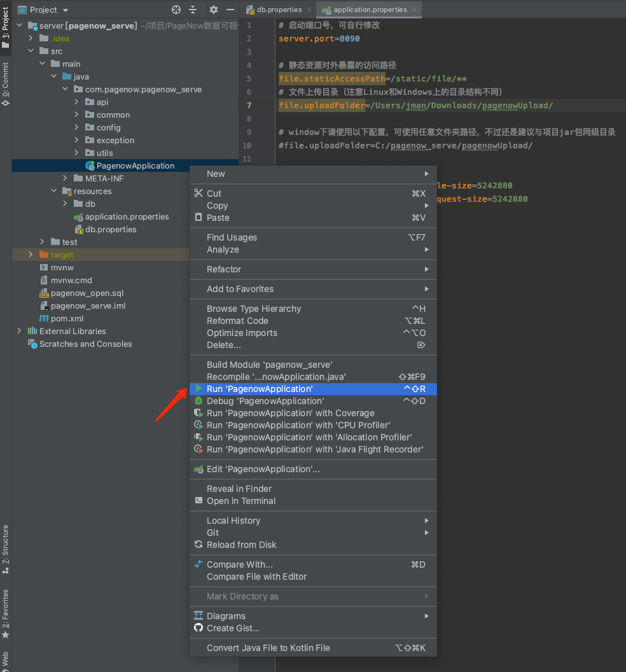Collapse the resources folder
626x672 pixels.
(x=54, y=191)
